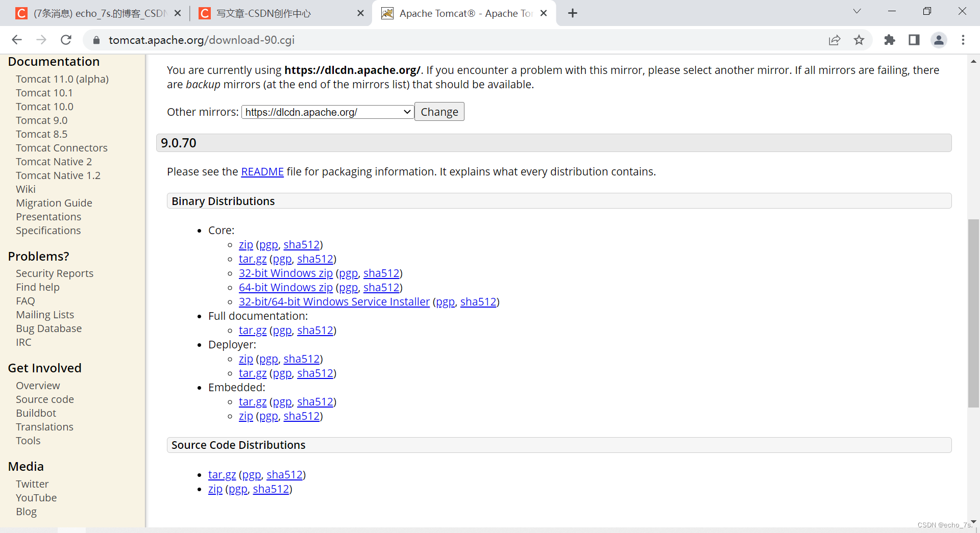Download the 32-bit/64-bit Windows Service Installer

(334, 302)
